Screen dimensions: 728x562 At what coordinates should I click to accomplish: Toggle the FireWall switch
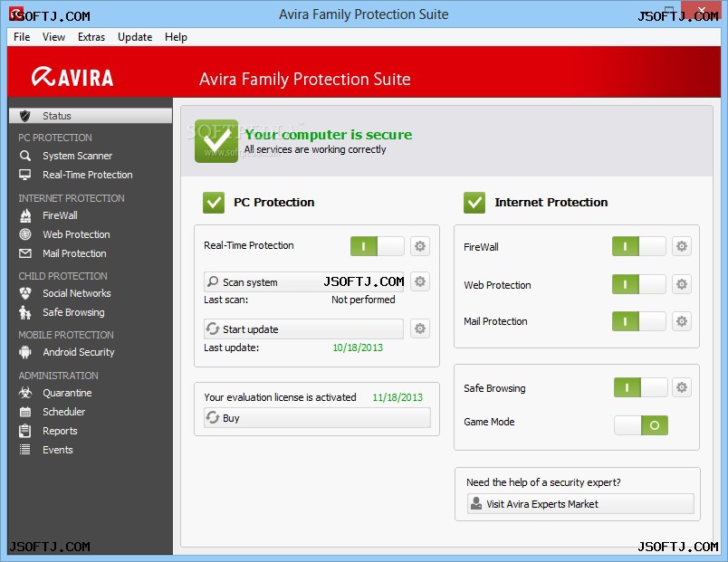(x=639, y=246)
